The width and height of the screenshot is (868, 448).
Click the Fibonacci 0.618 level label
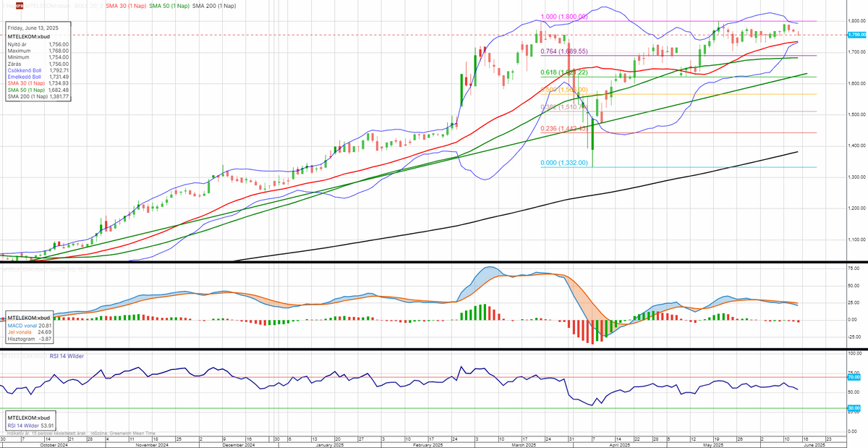[x=565, y=72]
